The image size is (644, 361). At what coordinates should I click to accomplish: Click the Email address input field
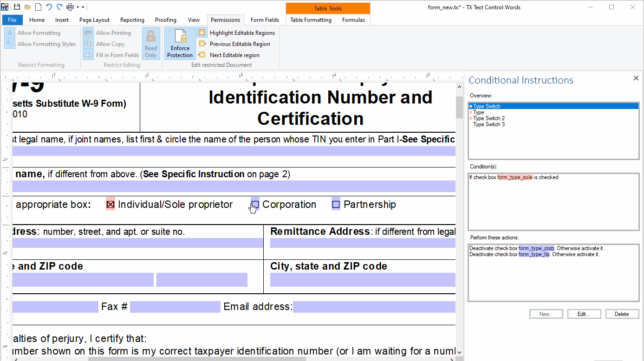point(374,307)
